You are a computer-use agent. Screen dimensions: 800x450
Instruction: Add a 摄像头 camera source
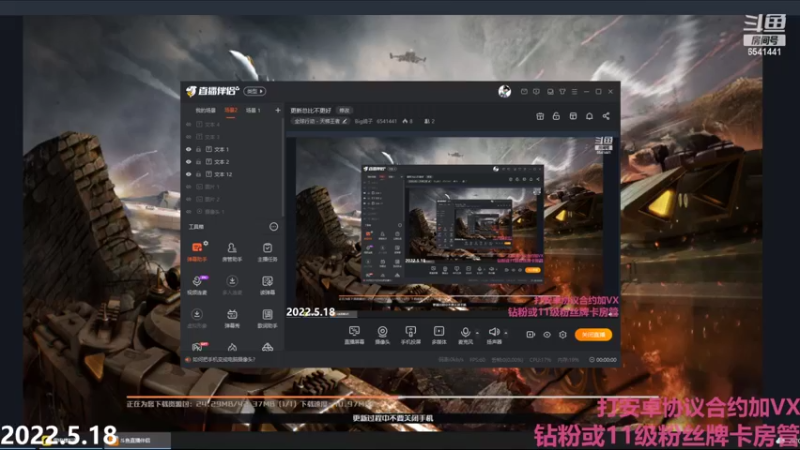382,335
